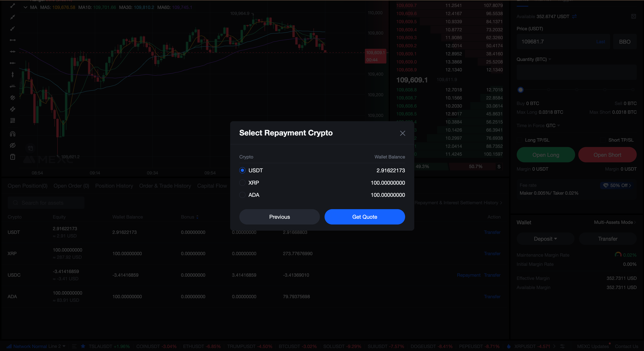
Task: Select the magnet mode drawing icon
Action: 13,134
